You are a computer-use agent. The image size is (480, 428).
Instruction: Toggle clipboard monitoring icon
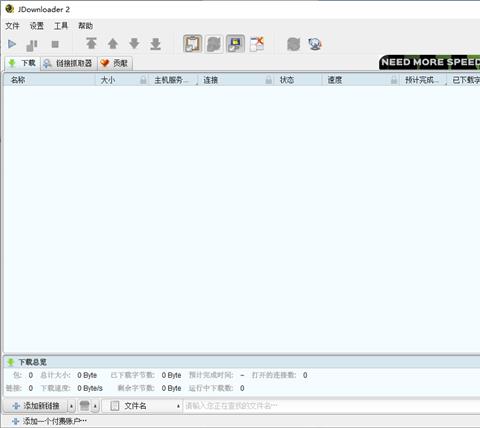pyautogui.click(x=193, y=44)
